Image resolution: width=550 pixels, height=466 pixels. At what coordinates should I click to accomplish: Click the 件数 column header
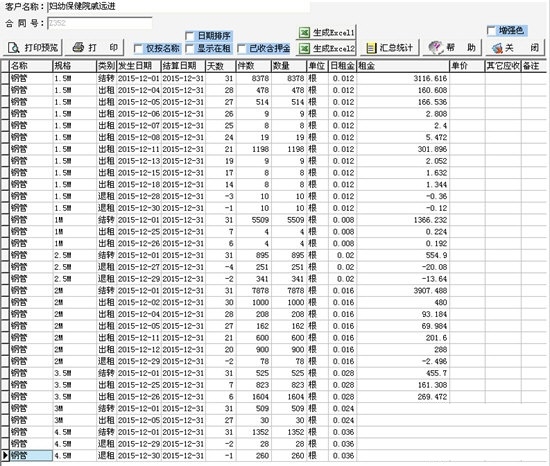(x=253, y=66)
